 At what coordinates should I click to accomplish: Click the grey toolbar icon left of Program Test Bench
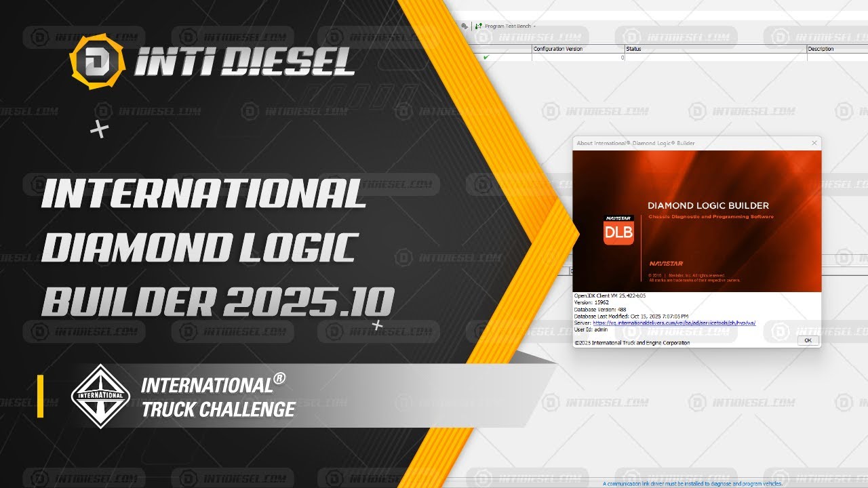[x=464, y=26]
